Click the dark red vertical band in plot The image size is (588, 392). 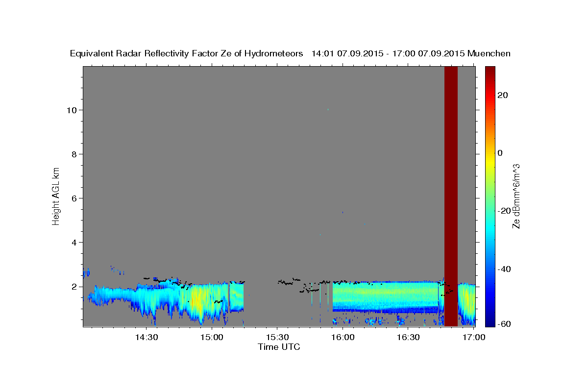coord(451,196)
